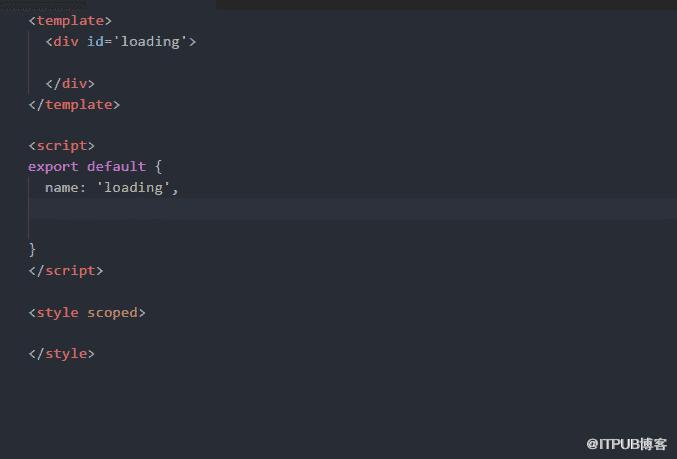Place cursor on div id='loading' line

pyautogui.click(x=121, y=41)
